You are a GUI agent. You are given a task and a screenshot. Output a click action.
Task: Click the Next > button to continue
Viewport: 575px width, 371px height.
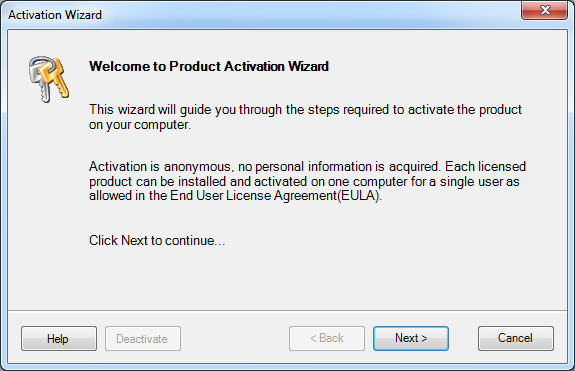click(x=411, y=338)
